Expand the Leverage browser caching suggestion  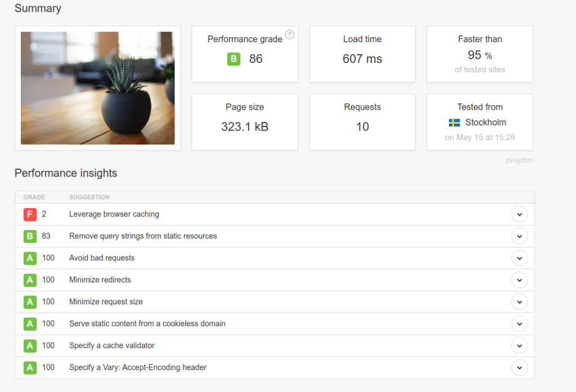tap(519, 214)
